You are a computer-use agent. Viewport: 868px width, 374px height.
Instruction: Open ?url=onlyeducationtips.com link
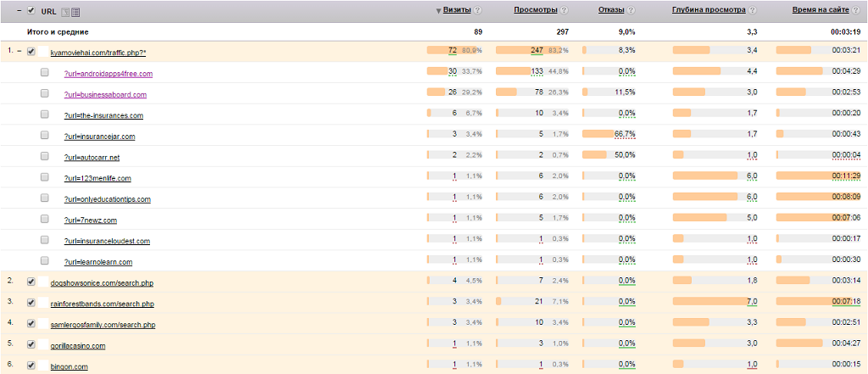[x=108, y=199]
